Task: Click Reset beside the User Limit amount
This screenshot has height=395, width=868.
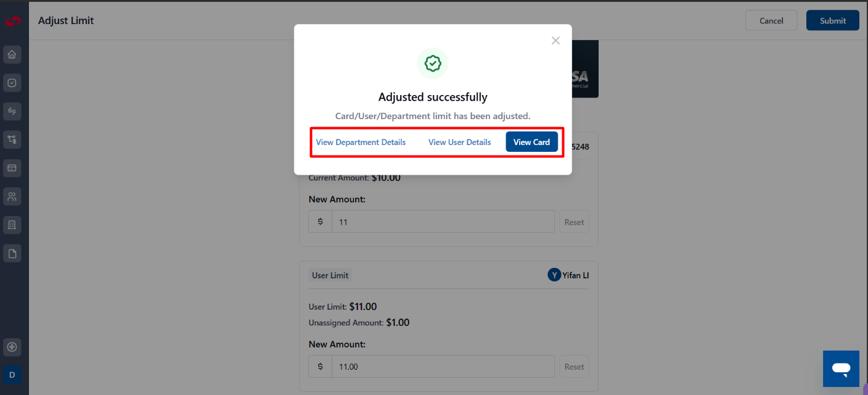Action: pos(574,367)
